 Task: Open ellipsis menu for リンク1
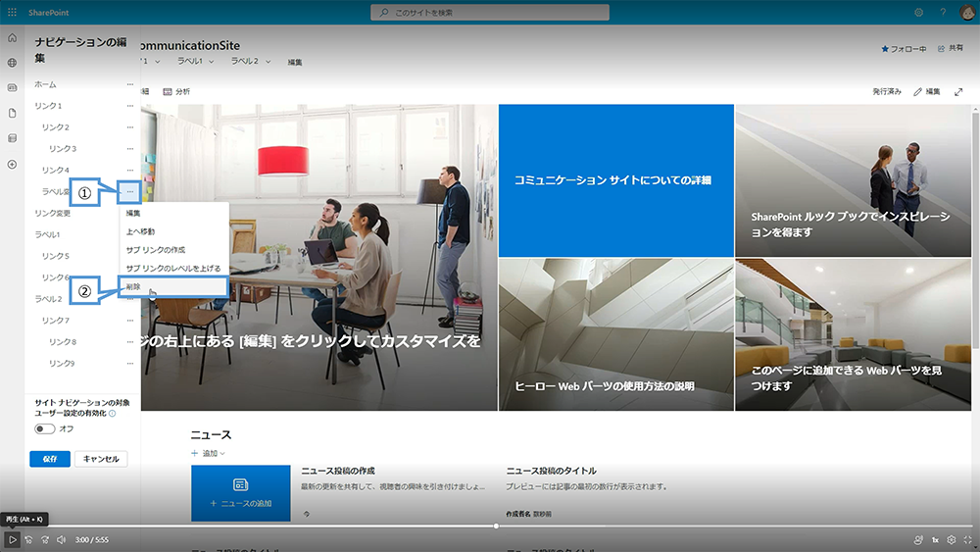pos(129,106)
